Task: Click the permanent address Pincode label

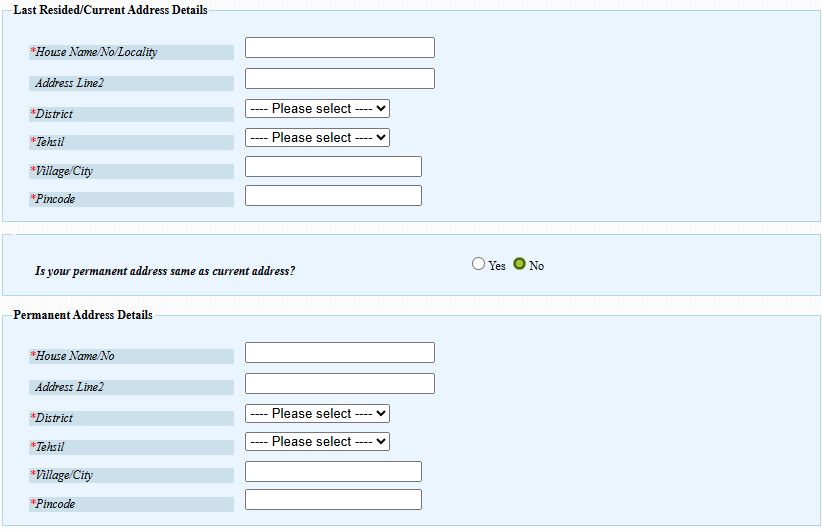Action: pos(55,504)
